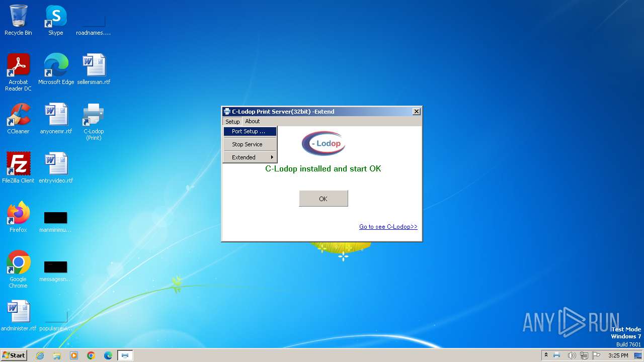The image size is (644, 362).
Task: Select entryvideo.rtf document icon
Action: tap(56, 168)
